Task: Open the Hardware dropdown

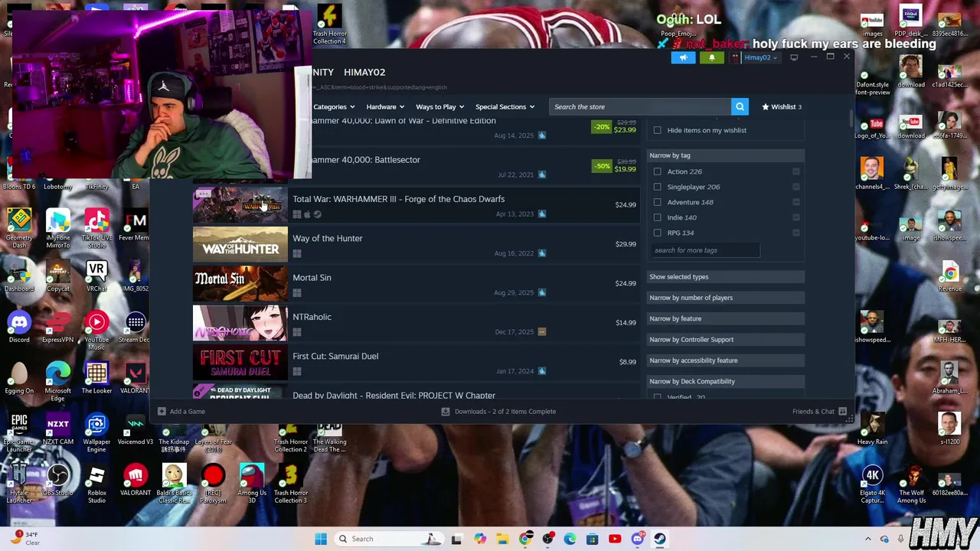Action: (385, 106)
